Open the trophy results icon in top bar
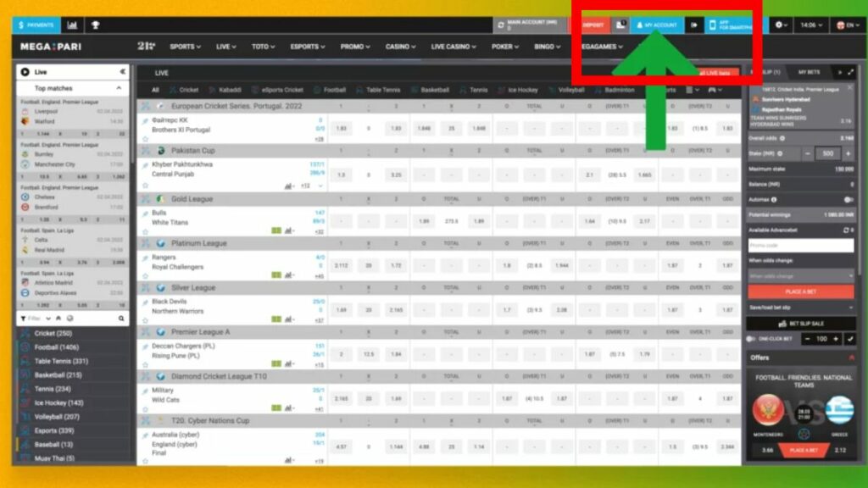This screenshot has height=488, width=868. (95, 25)
